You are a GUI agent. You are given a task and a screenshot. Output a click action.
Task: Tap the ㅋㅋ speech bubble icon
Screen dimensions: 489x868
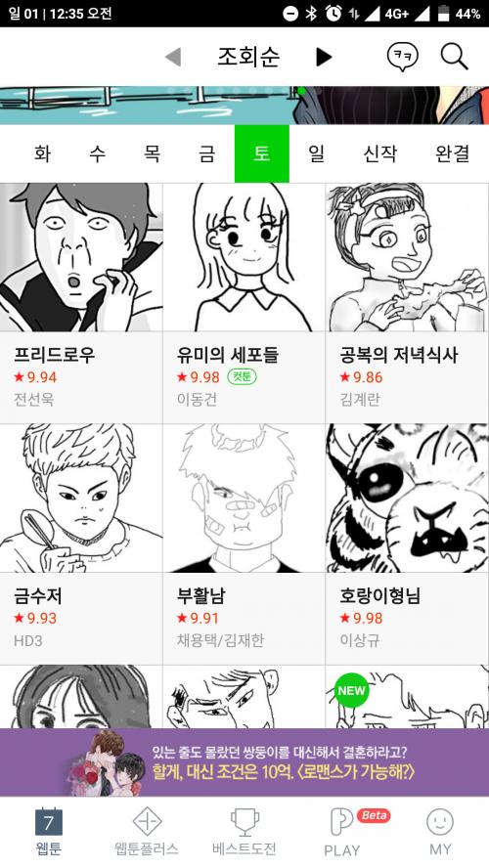pyautogui.click(x=403, y=57)
